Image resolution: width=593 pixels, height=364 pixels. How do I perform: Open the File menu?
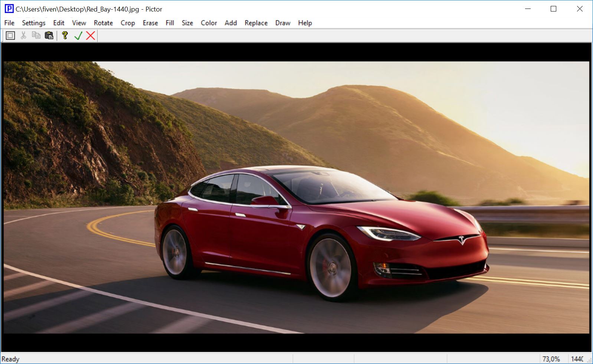pyautogui.click(x=9, y=23)
